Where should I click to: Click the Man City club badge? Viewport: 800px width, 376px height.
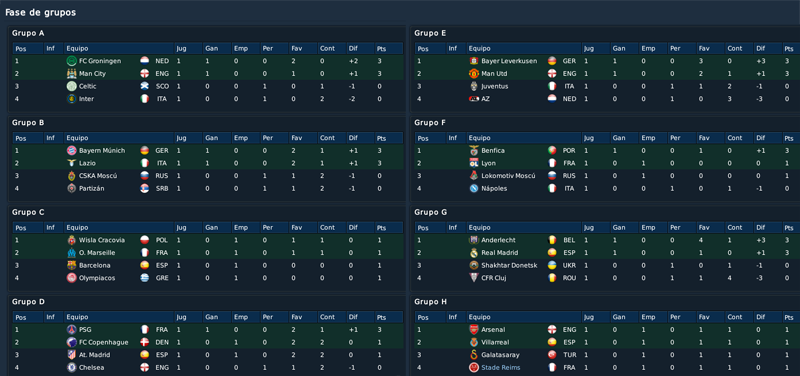pos(71,74)
